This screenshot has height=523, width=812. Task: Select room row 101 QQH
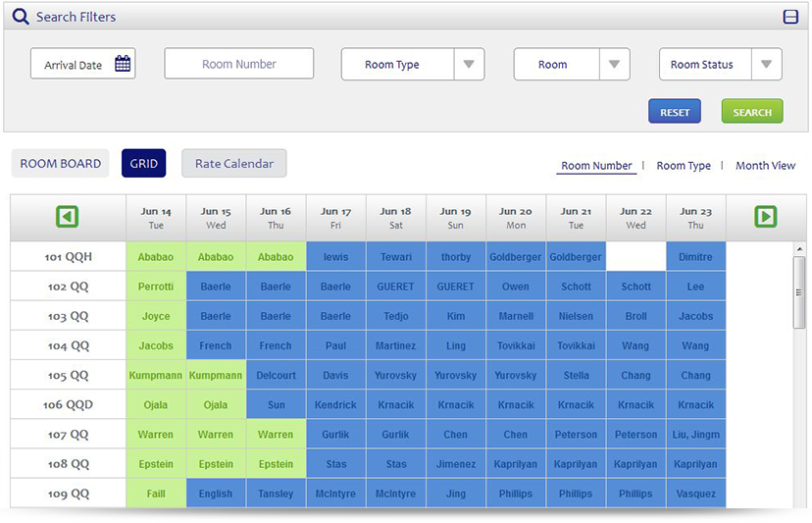68,256
